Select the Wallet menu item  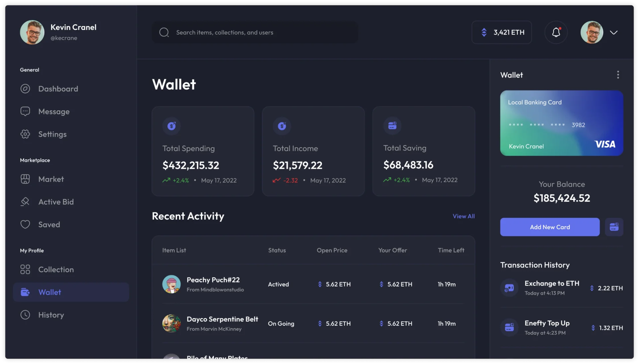pyautogui.click(x=50, y=292)
